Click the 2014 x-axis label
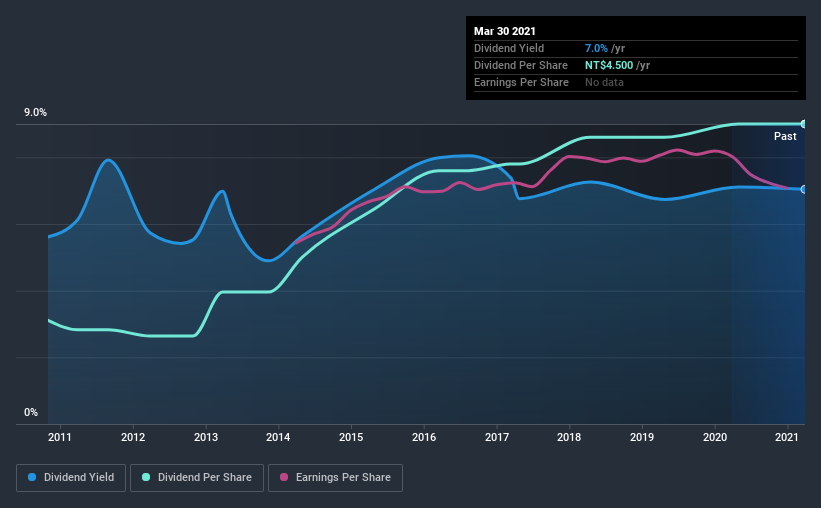The height and width of the screenshot is (508, 821). (x=278, y=437)
